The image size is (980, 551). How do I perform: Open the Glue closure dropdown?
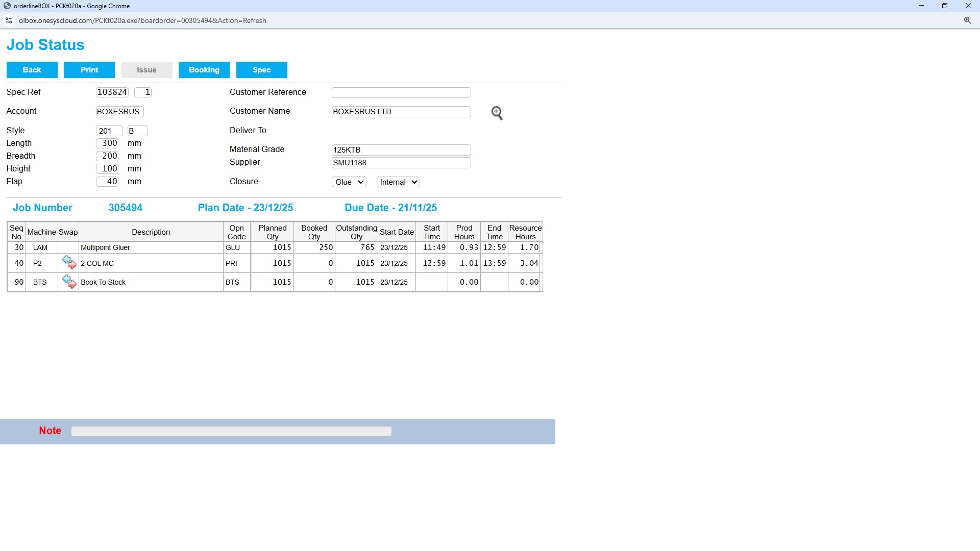click(x=349, y=182)
